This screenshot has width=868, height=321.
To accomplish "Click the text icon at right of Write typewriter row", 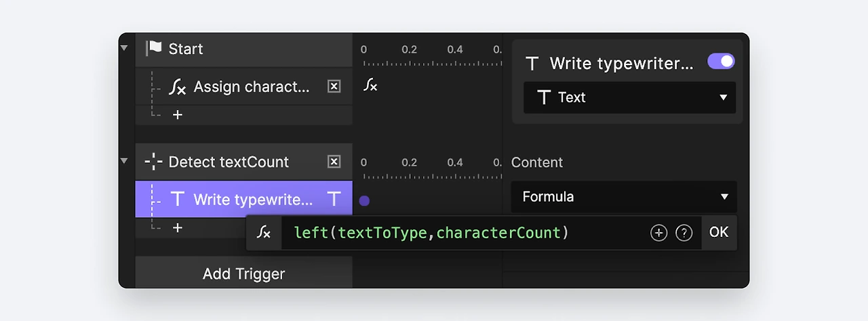I will pos(334,199).
